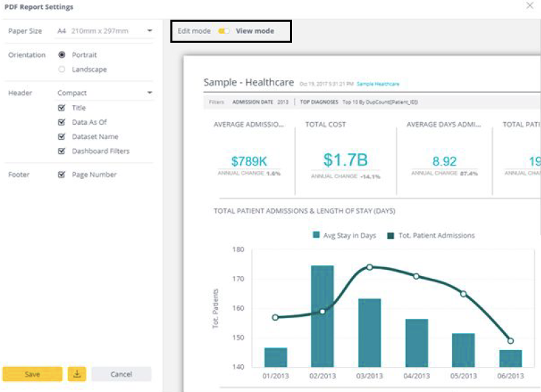The width and height of the screenshot is (541, 392).
Task: Click the download PDF icon button
Action: 77,374
